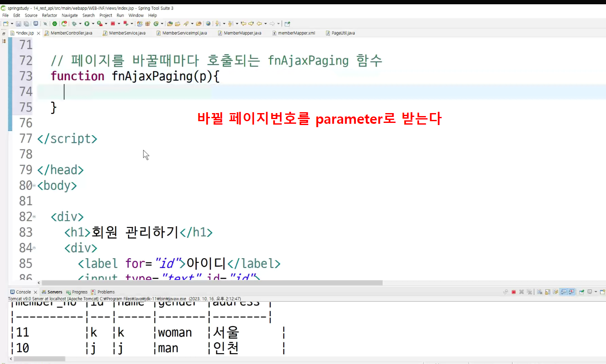
Task: Click the Clear Console icon
Action: pos(540,292)
